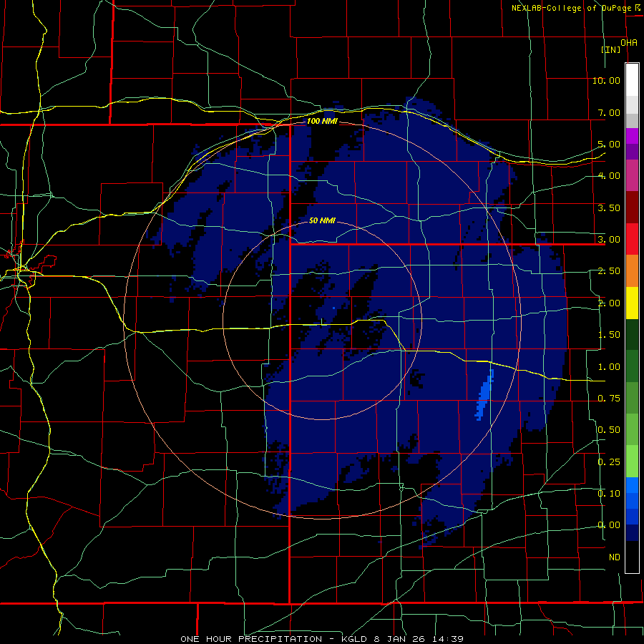Click the 2.50 legend value

coord(609,271)
